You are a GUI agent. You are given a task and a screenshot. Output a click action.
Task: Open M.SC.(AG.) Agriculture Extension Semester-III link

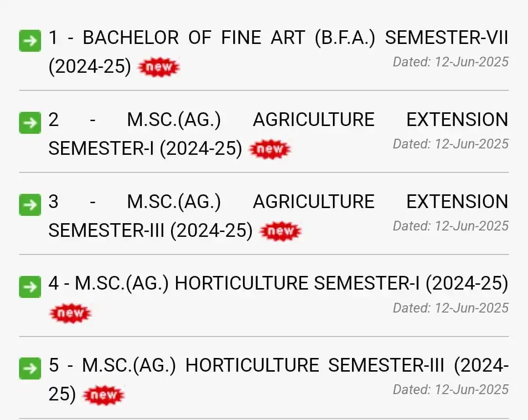click(x=278, y=216)
